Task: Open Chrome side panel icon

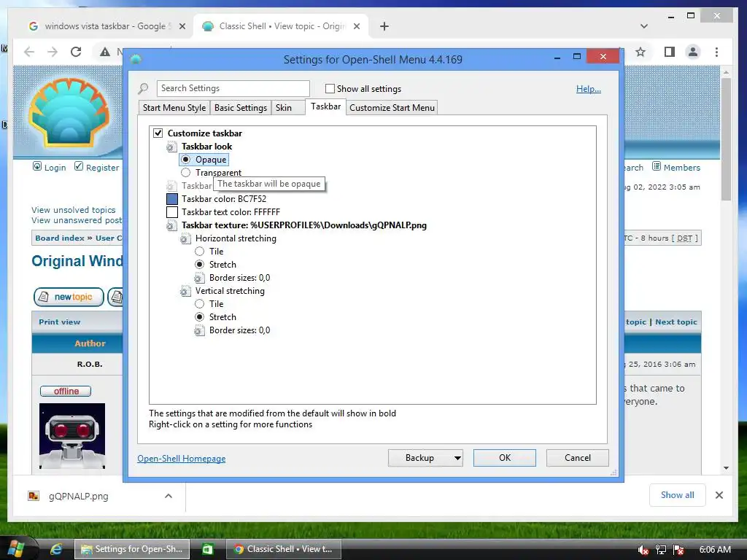Action: 670,52
